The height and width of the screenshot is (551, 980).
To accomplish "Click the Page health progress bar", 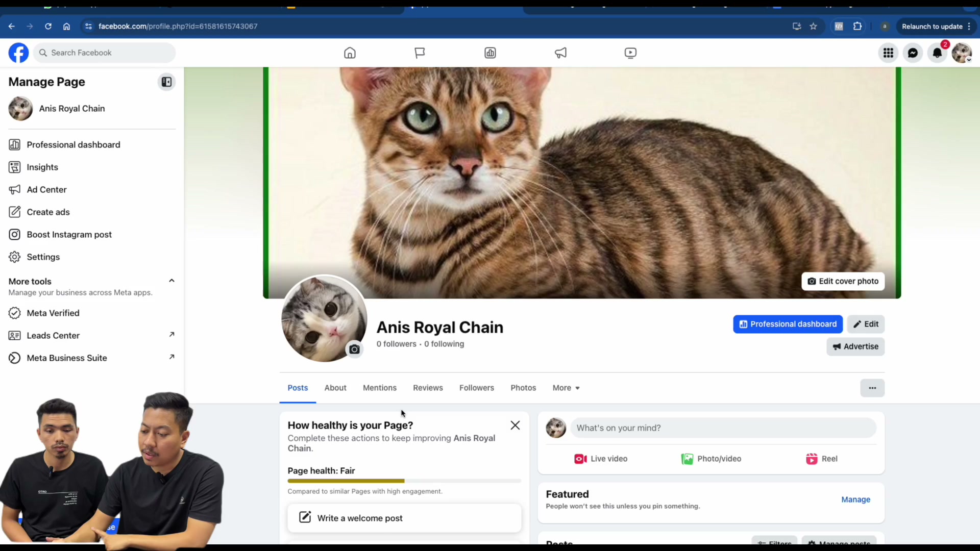I will point(404,481).
